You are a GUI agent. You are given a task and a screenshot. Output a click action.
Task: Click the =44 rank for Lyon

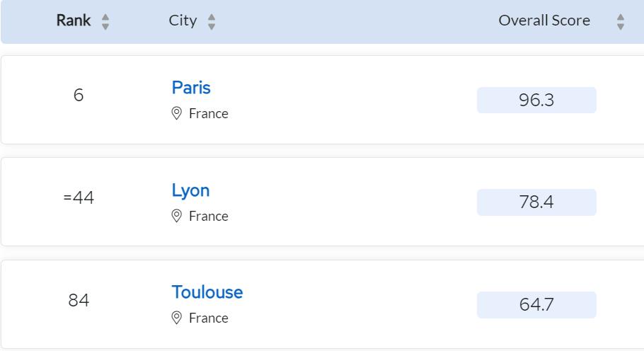click(x=79, y=197)
